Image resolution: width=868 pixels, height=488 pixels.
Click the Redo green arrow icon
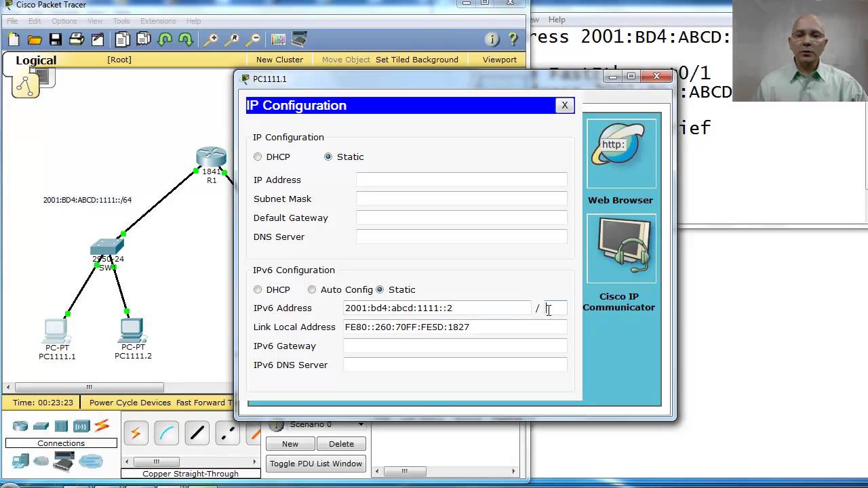pos(185,40)
